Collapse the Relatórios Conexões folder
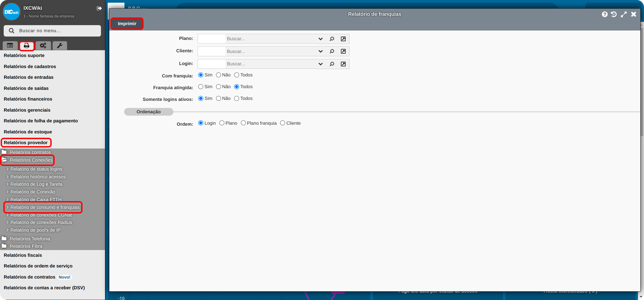 coord(31,160)
